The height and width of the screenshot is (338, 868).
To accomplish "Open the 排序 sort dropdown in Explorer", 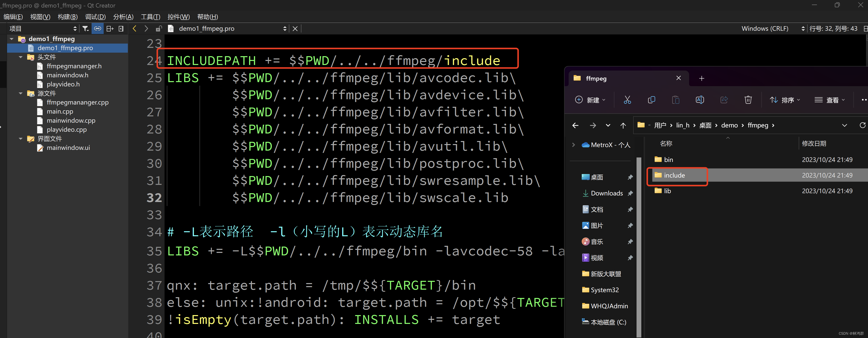I will point(785,100).
